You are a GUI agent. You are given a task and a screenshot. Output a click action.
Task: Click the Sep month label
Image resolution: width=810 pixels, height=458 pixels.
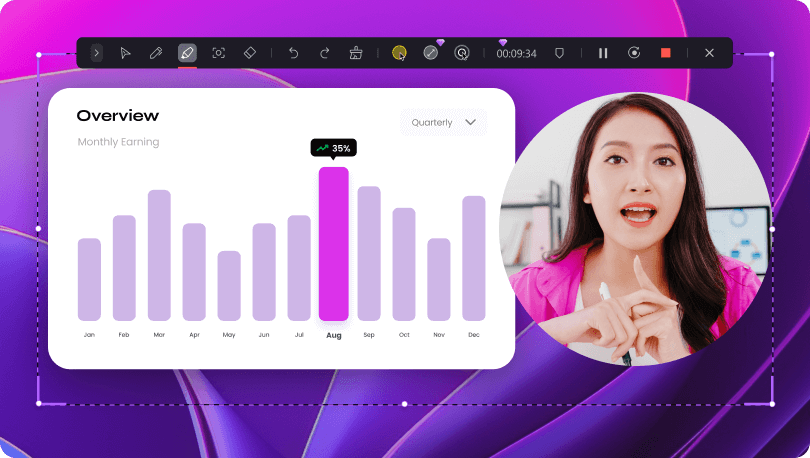[x=369, y=335]
